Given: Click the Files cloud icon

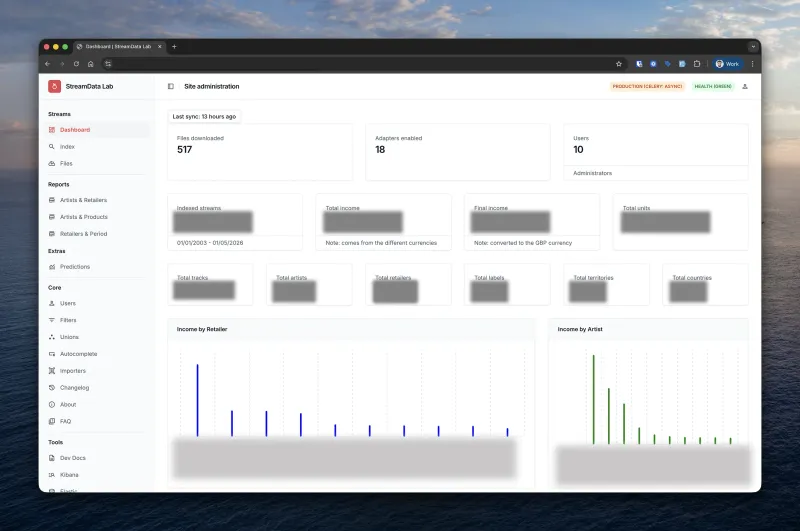Looking at the screenshot, I should point(52,163).
